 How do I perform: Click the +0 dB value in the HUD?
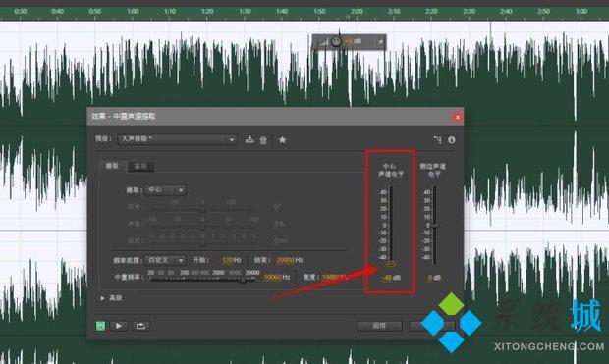coord(353,41)
